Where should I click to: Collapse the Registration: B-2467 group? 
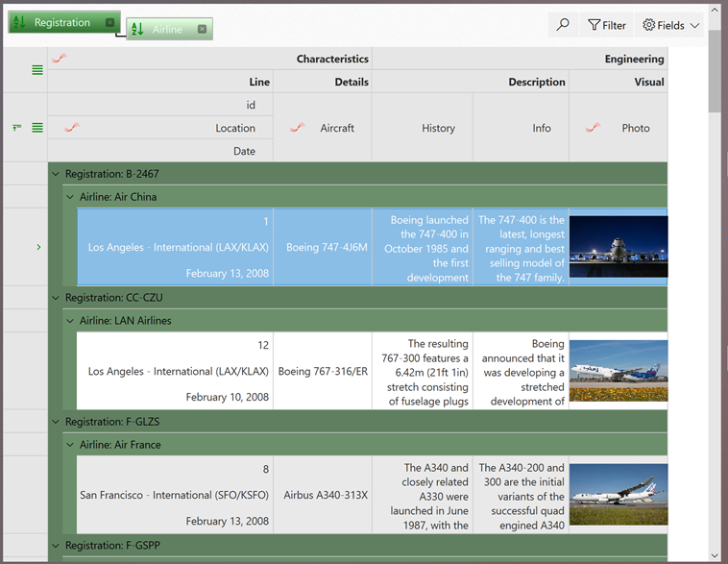tap(56, 174)
